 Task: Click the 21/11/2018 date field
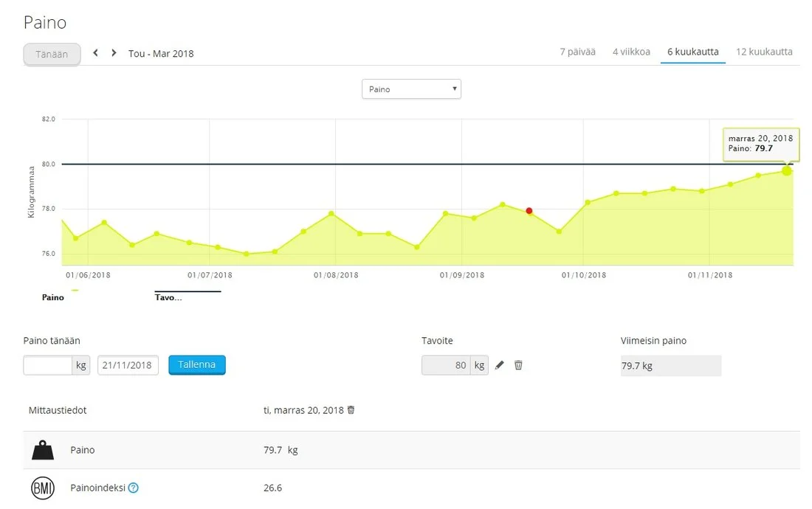tap(128, 365)
